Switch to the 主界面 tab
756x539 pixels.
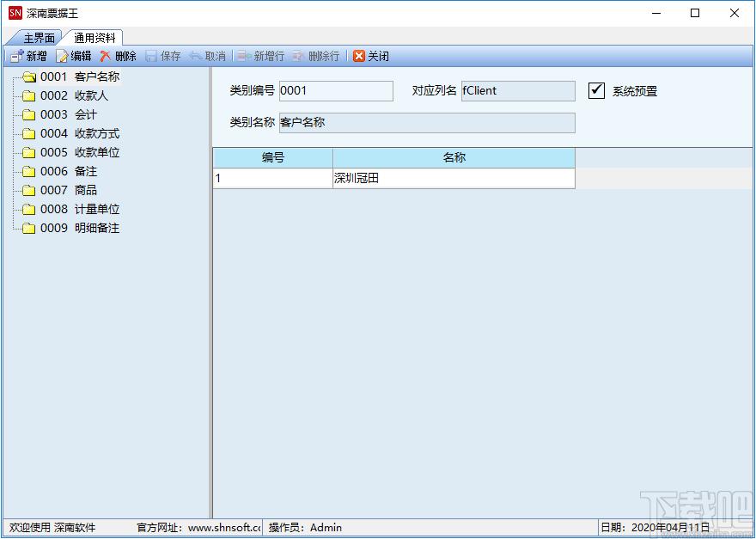(39, 38)
